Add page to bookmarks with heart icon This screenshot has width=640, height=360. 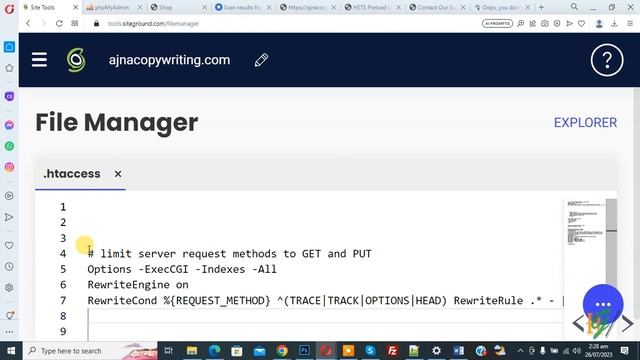(582, 24)
